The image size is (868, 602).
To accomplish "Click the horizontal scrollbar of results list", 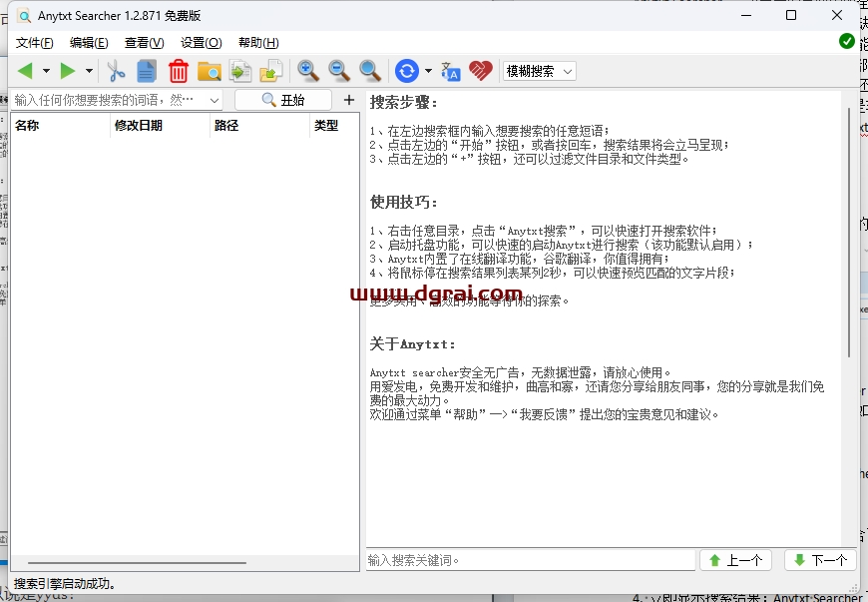I will pos(138,563).
